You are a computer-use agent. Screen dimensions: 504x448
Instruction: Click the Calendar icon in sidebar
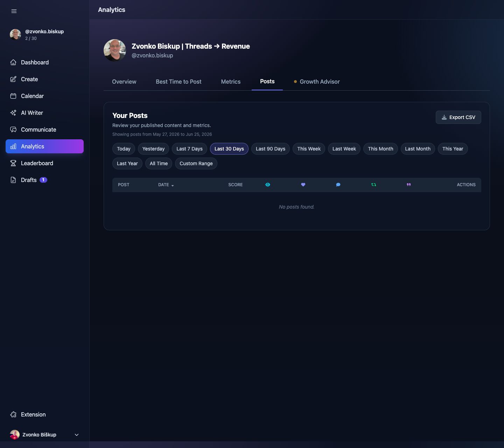(x=13, y=96)
